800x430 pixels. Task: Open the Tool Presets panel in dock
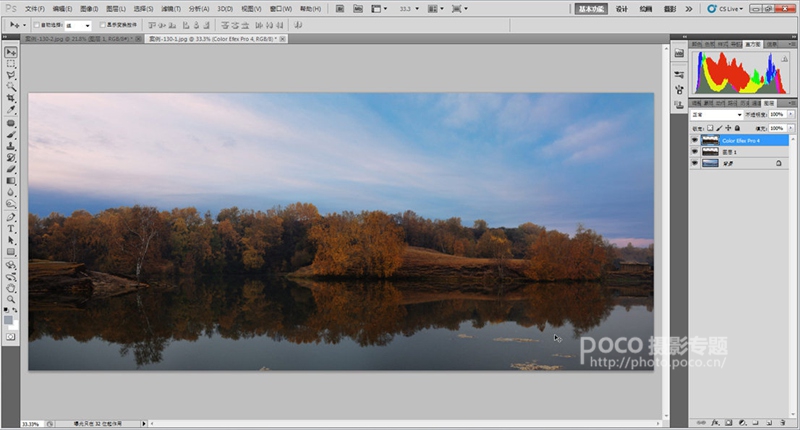coord(679,75)
